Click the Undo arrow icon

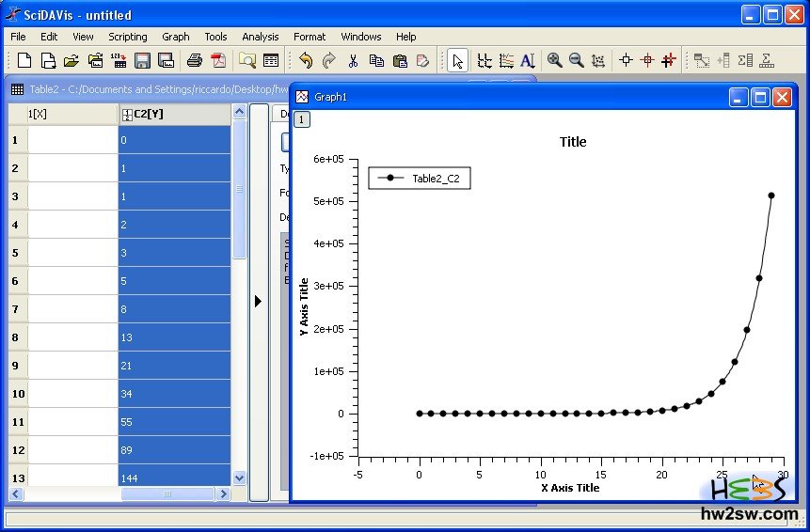pyautogui.click(x=306, y=61)
